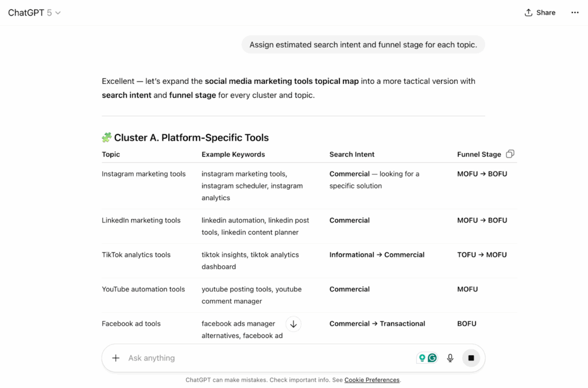Click the microphone dictation icon

[x=450, y=358]
